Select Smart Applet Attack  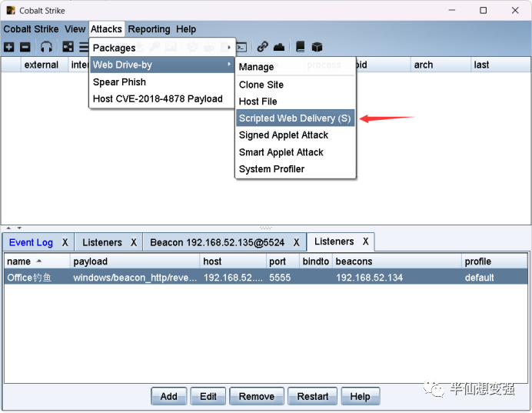[x=295, y=152]
